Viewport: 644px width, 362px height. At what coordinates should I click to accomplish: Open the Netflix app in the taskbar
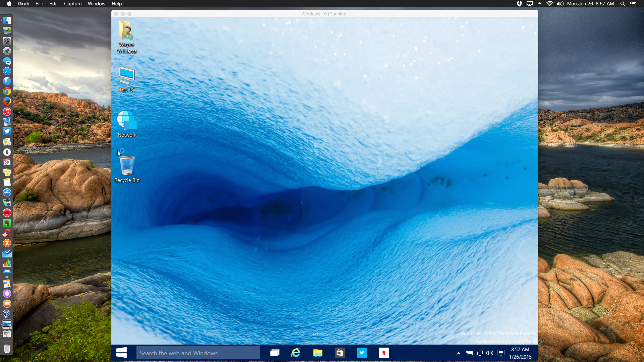coord(384,353)
